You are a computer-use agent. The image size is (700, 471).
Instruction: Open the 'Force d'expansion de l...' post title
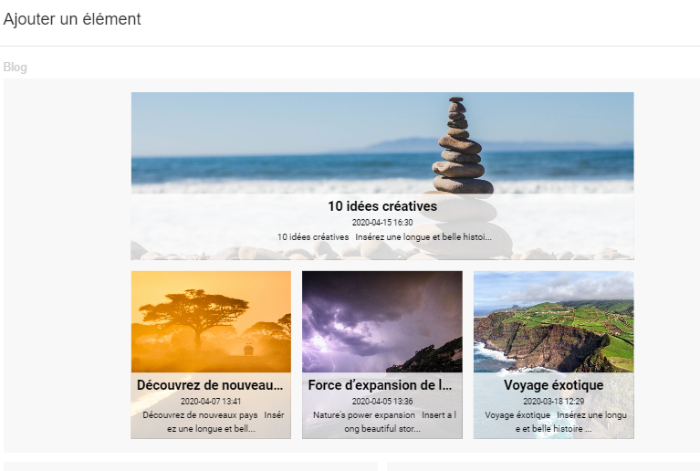(x=380, y=385)
